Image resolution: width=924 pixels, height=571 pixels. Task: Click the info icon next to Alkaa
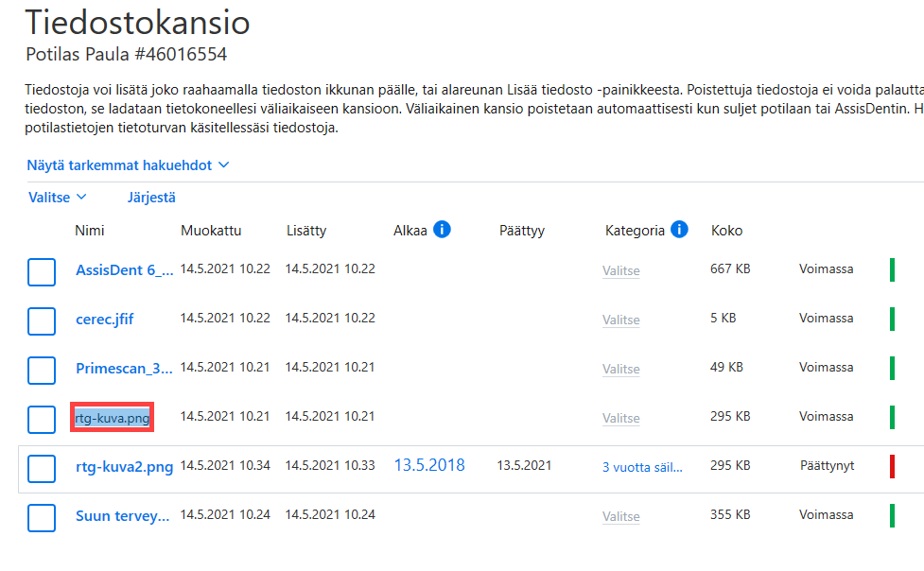point(442,229)
